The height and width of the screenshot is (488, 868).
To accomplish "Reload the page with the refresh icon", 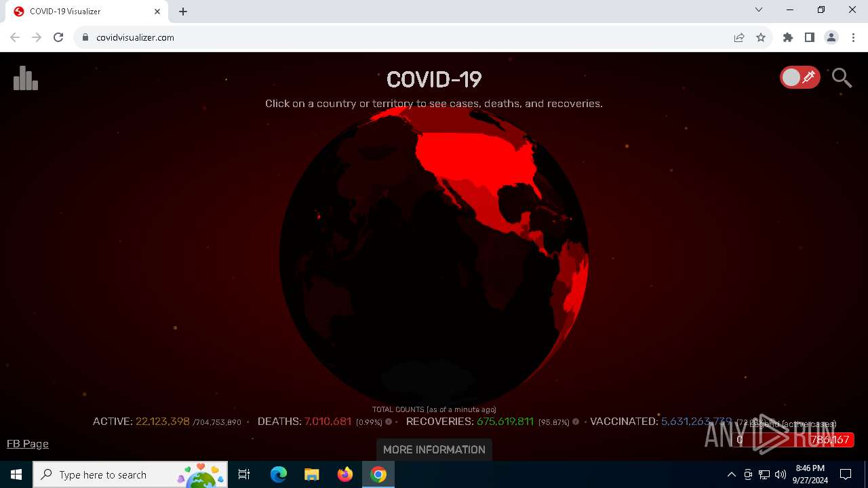I will coord(58,37).
